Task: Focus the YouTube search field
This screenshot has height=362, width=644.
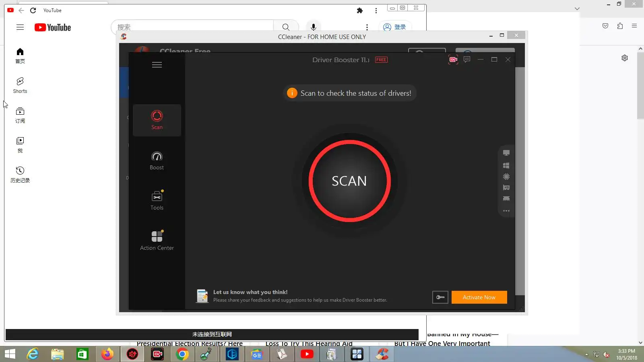Action: click(193, 27)
